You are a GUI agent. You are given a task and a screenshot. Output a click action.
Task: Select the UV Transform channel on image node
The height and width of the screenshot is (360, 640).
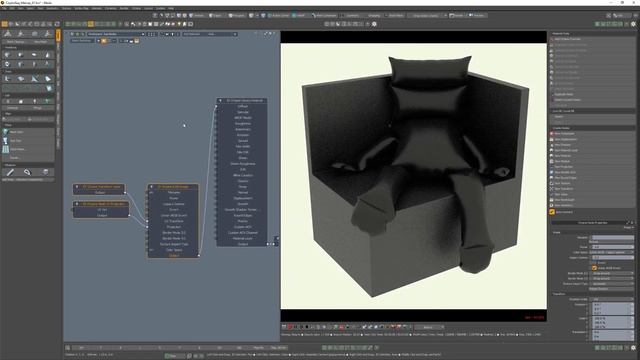[x=173, y=221]
